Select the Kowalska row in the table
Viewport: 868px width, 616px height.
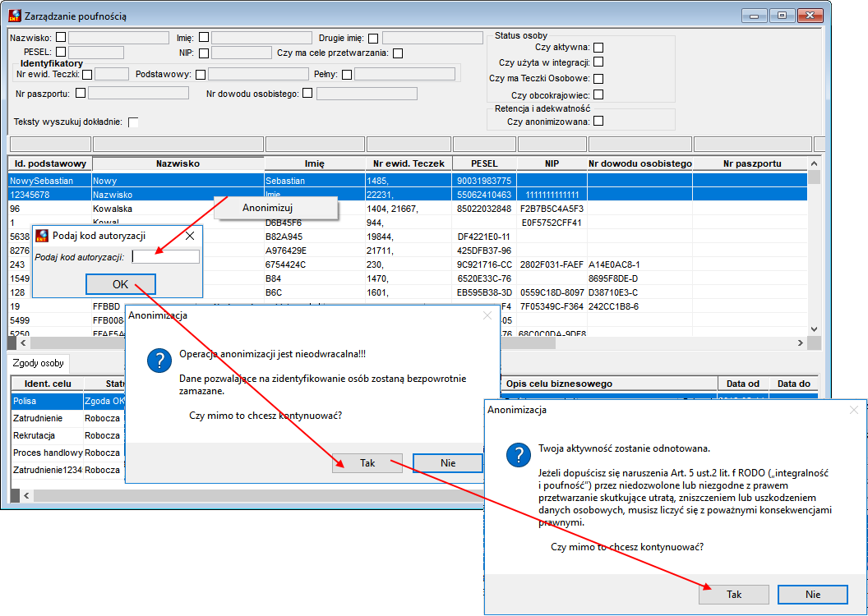[408, 209]
